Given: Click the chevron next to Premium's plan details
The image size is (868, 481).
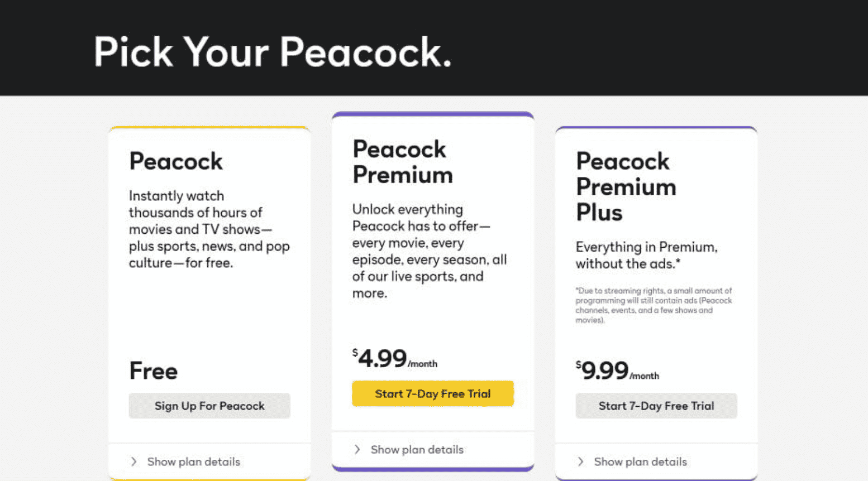Looking at the screenshot, I should tap(357, 449).
